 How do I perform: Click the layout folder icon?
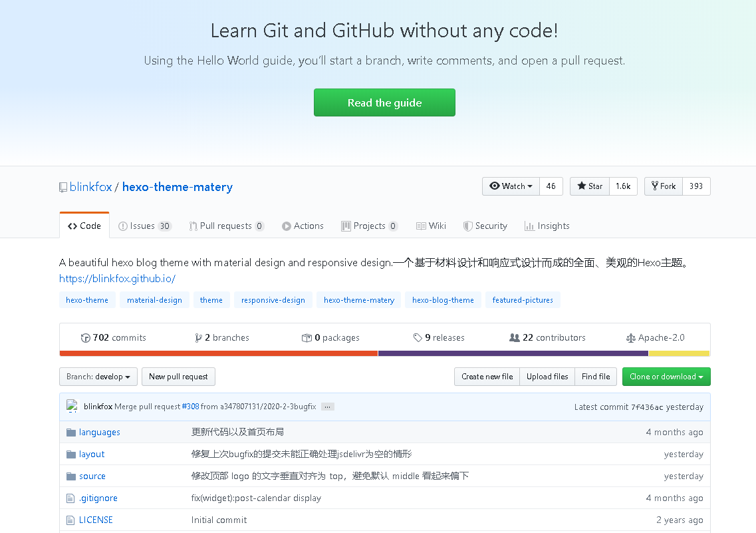(x=71, y=454)
